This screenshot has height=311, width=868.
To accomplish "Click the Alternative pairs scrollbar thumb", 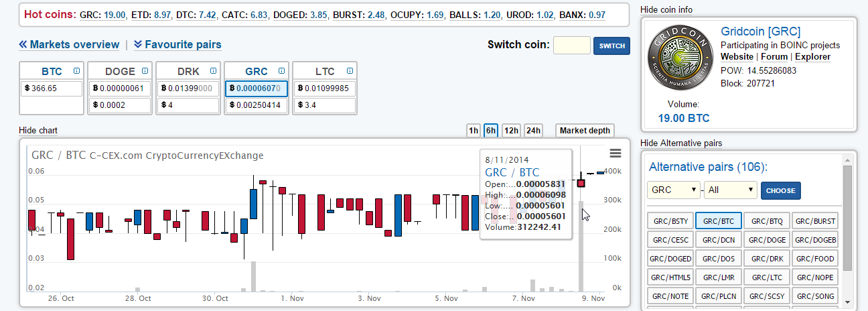I will (847, 218).
